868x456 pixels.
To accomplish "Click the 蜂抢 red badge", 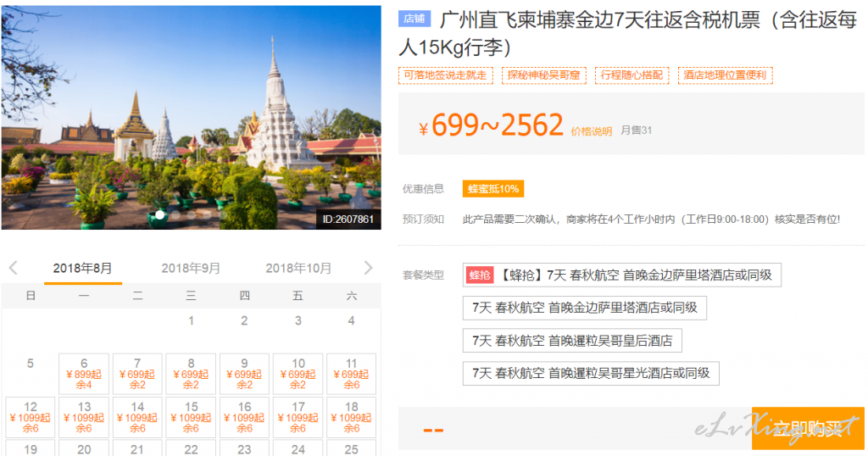I will point(480,275).
